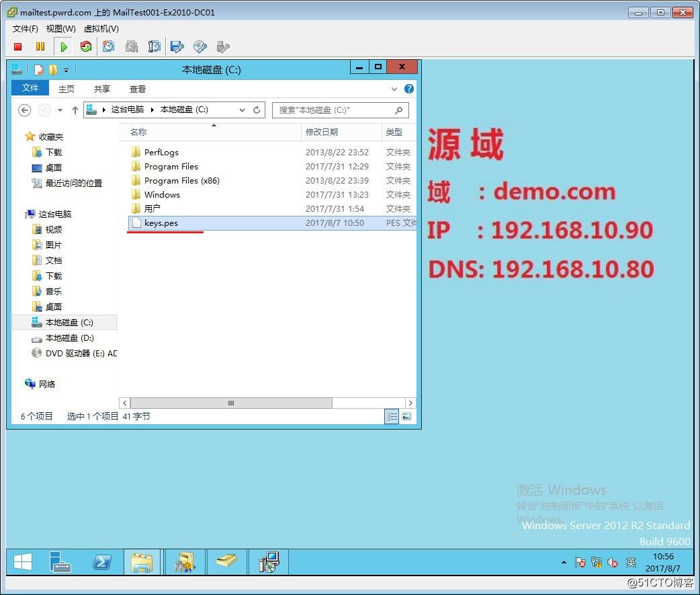
Task: Click 这台电脑 in the address breadcrumb
Action: pos(127,110)
